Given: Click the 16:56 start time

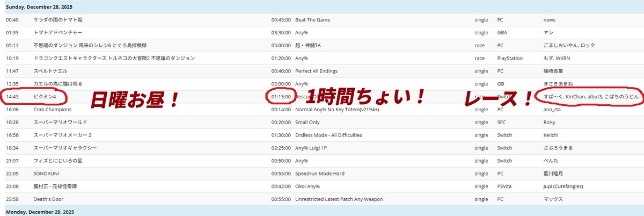Looking at the screenshot, I should point(12,135).
